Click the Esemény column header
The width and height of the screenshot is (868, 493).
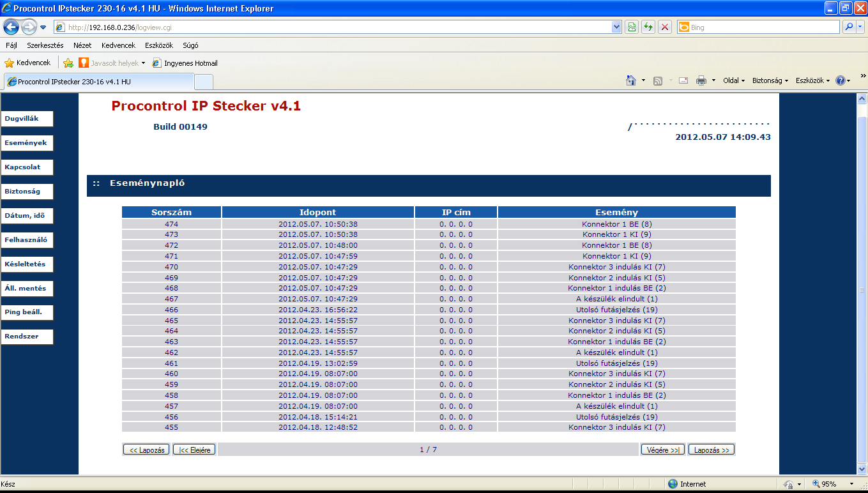pos(616,212)
